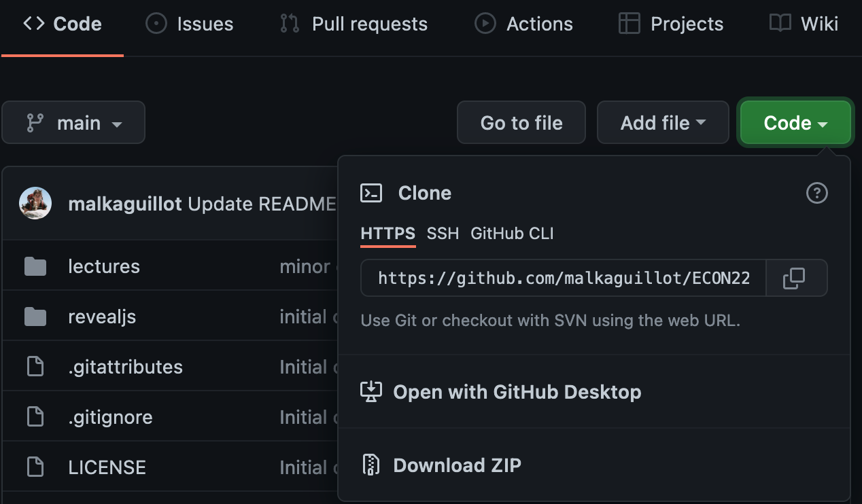Go to the Pull requests tab
The image size is (862, 504).
click(x=354, y=24)
